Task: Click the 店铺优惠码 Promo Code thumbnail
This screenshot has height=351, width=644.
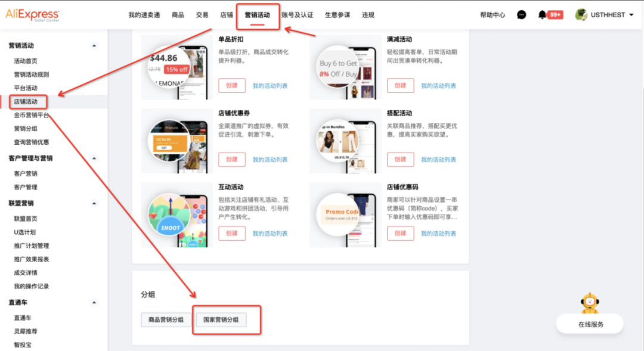Action: pyautogui.click(x=345, y=215)
